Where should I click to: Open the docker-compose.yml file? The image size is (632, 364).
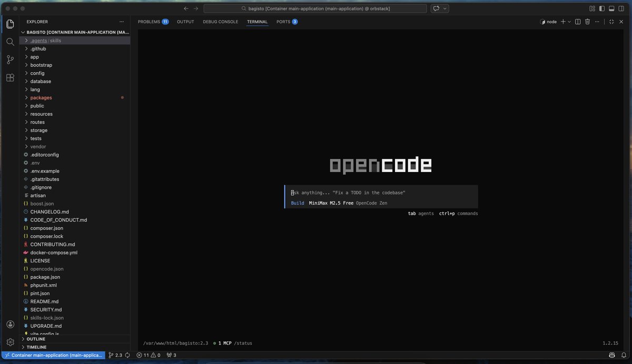click(x=75, y=252)
